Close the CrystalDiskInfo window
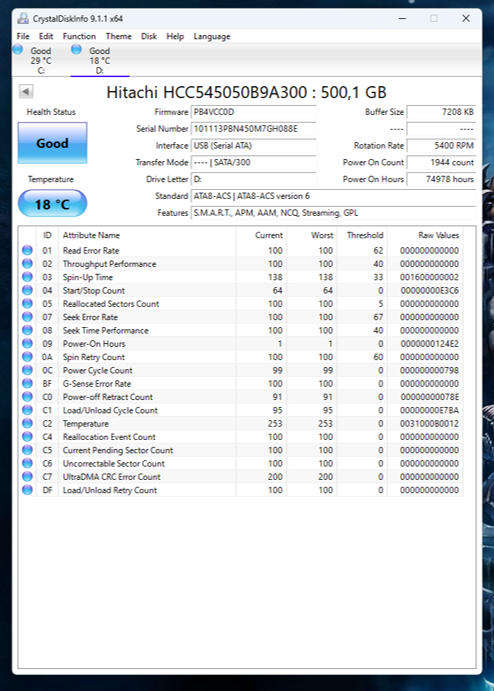 [466, 19]
